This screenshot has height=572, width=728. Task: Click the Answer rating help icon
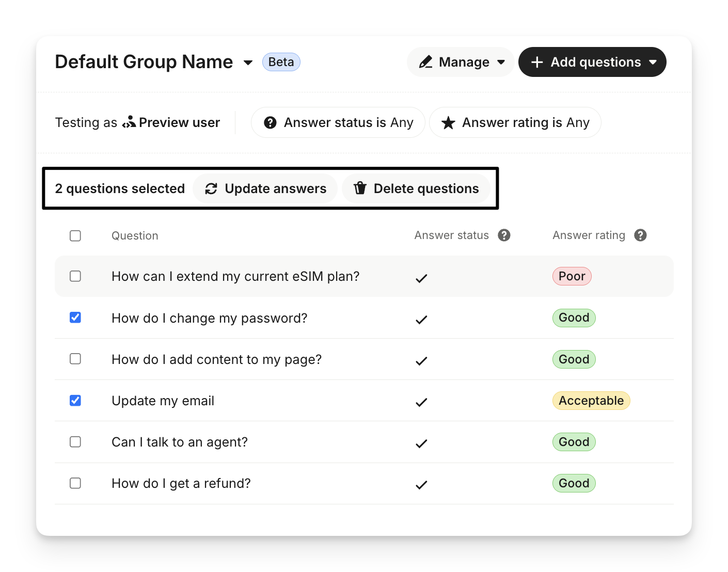click(x=640, y=235)
